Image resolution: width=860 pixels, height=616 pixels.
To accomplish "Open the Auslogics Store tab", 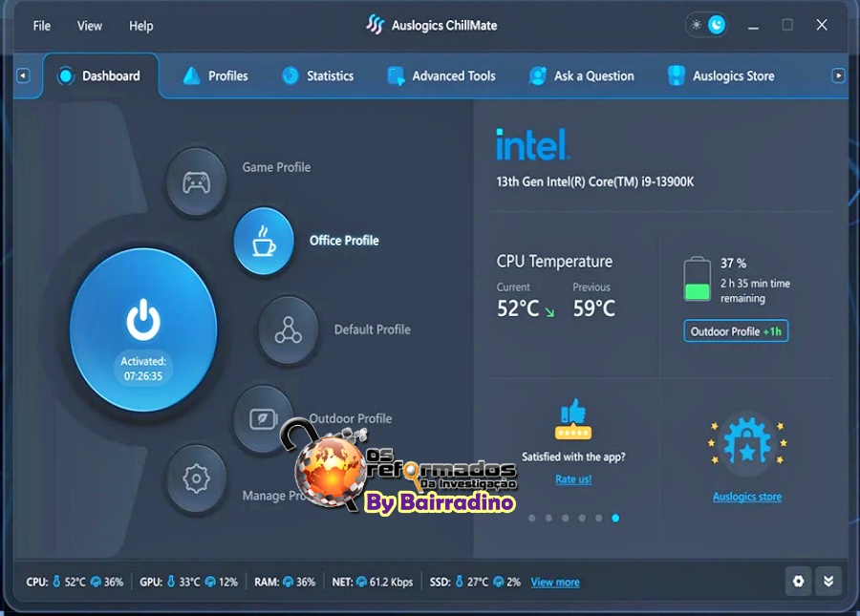I will pos(720,75).
